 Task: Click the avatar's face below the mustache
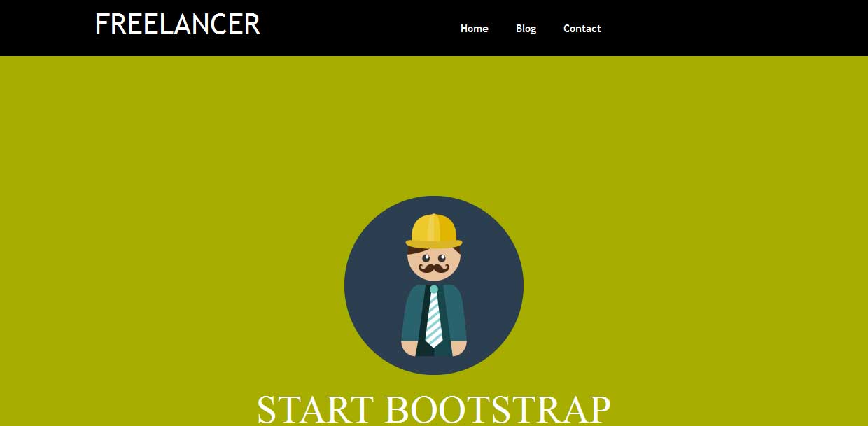pos(434,276)
